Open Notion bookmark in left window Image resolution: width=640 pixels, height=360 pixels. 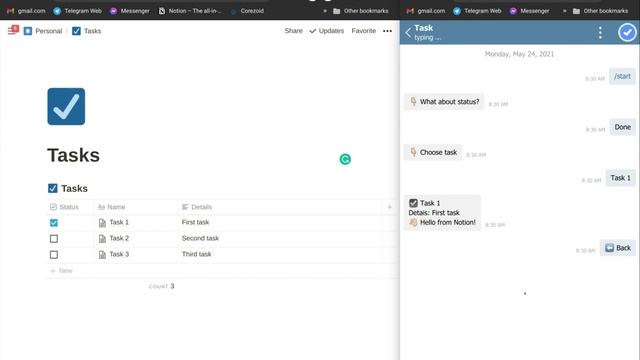pyautogui.click(x=190, y=11)
